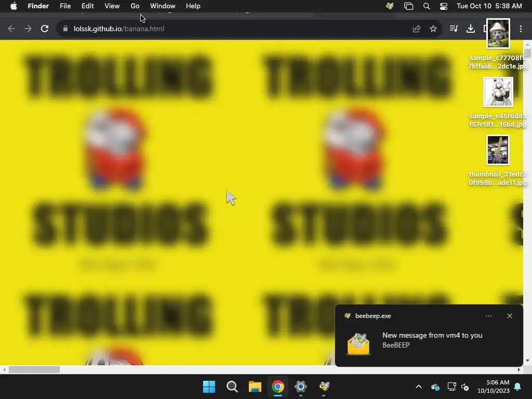This screenshot has height=399, width=532.
Task: Open BeeBEEP from the taskbar
Action: pyautogui.click(x=324, y=387)
